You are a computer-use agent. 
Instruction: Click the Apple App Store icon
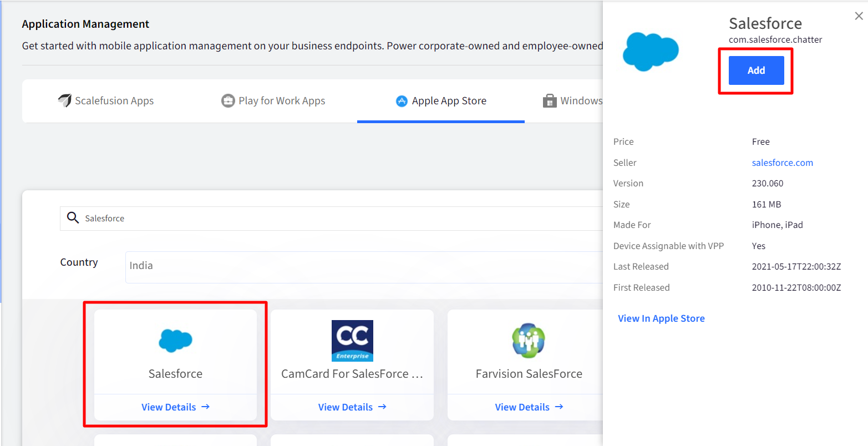pos(402,101)
